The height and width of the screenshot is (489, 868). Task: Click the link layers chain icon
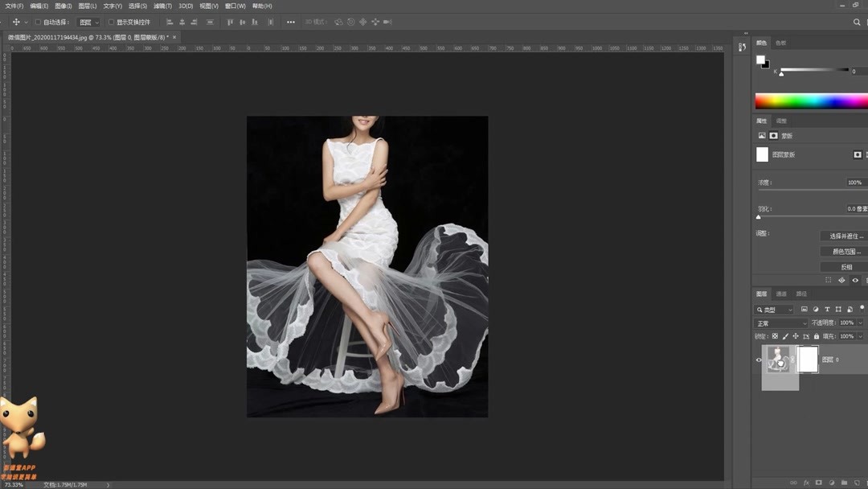793,483
